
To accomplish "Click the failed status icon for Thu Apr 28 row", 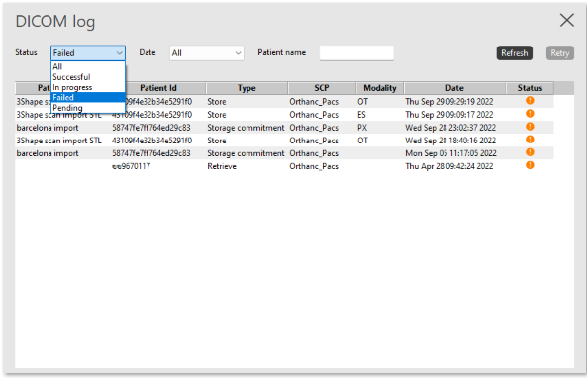I will (530, 165).
